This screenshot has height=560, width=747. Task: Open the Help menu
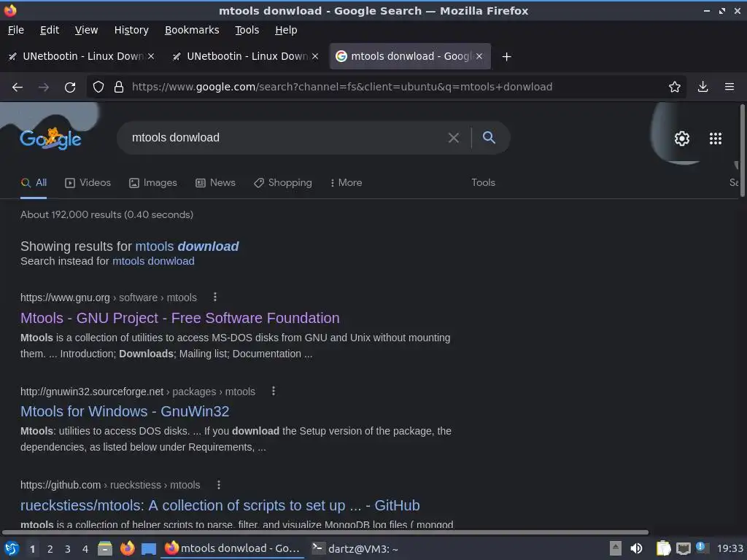point(286,30)
